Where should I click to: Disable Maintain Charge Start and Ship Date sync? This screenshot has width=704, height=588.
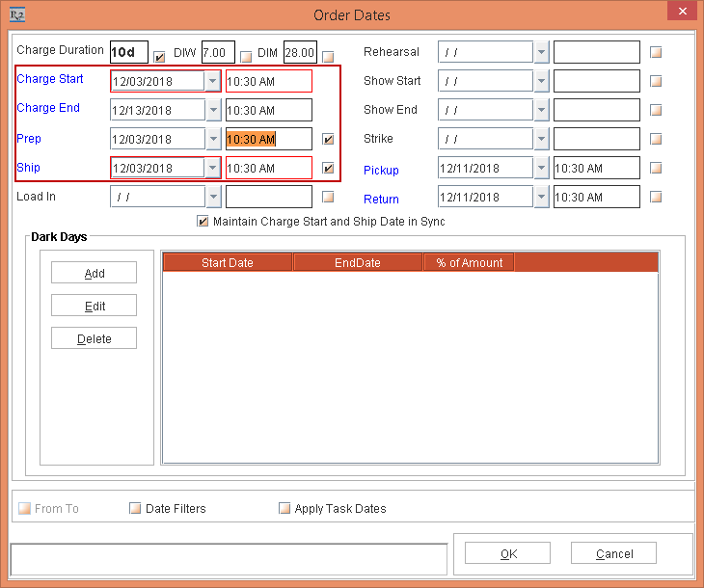(203, 222)
